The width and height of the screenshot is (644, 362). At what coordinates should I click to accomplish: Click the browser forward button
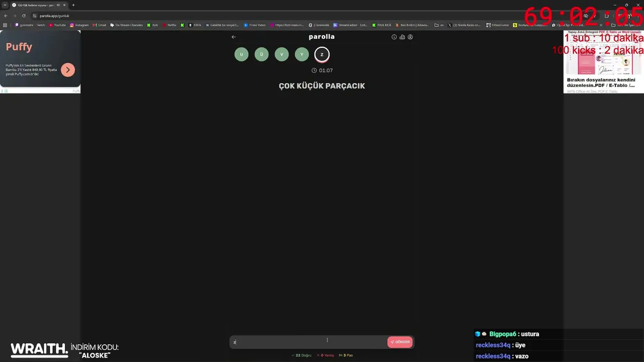click(15, 16)
